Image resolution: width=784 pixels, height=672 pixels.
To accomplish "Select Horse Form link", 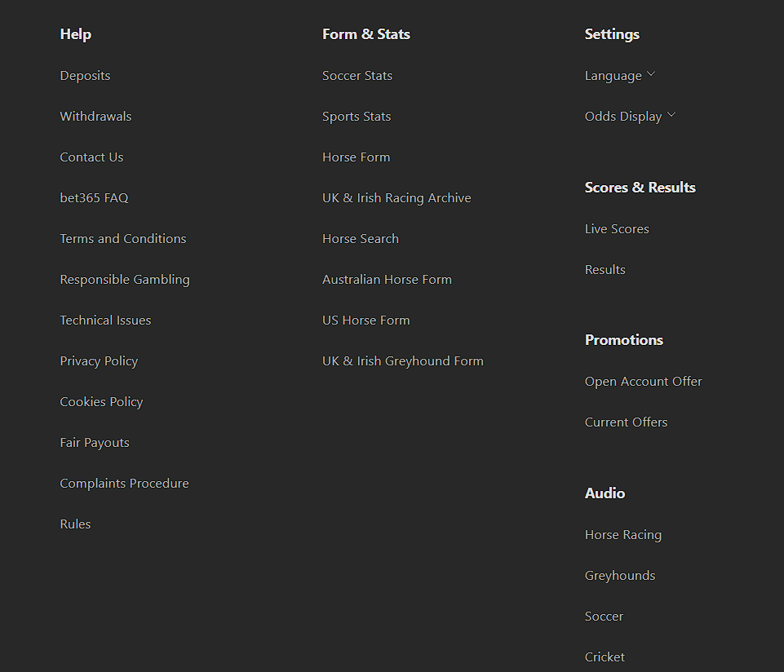I will [x=356, y=157].
